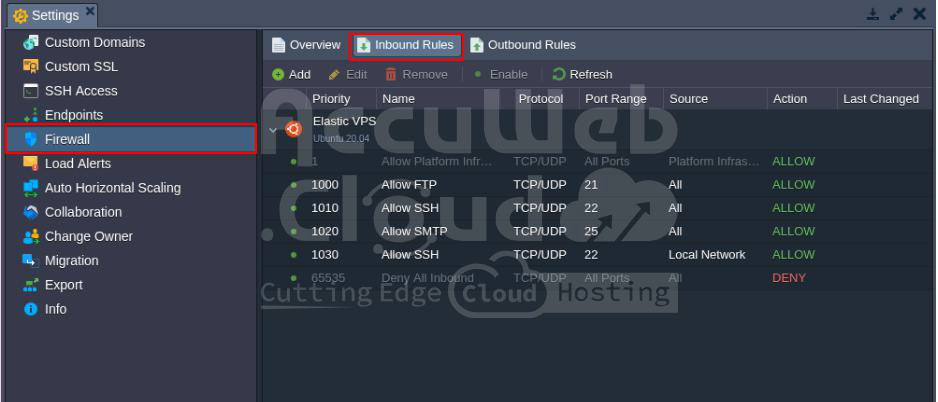The width and height of the screenshot is (938, 402).
Task: Select the Allow SSH rule for Local Network
Action: [409, 255]
